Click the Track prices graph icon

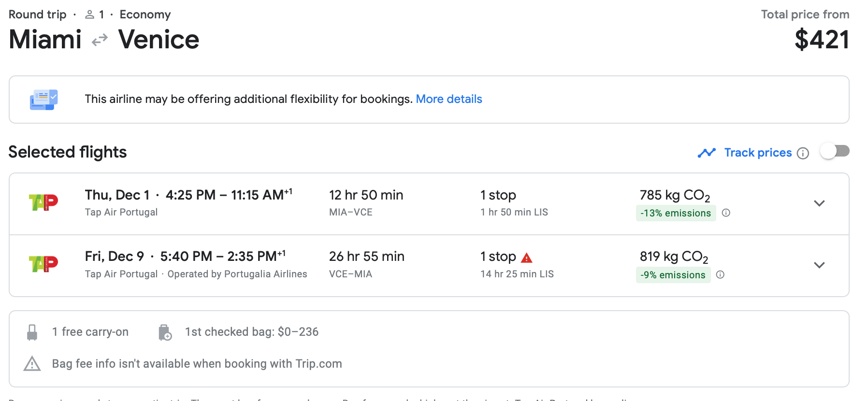(707, 153)
